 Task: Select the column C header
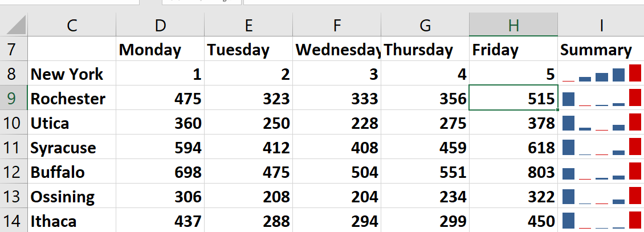[72, 25]
